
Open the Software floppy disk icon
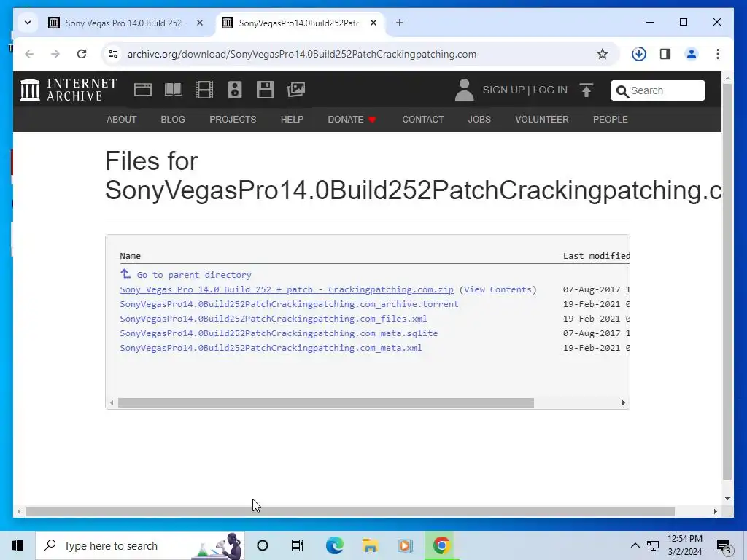pyautogui.click(x=266, y=90)
